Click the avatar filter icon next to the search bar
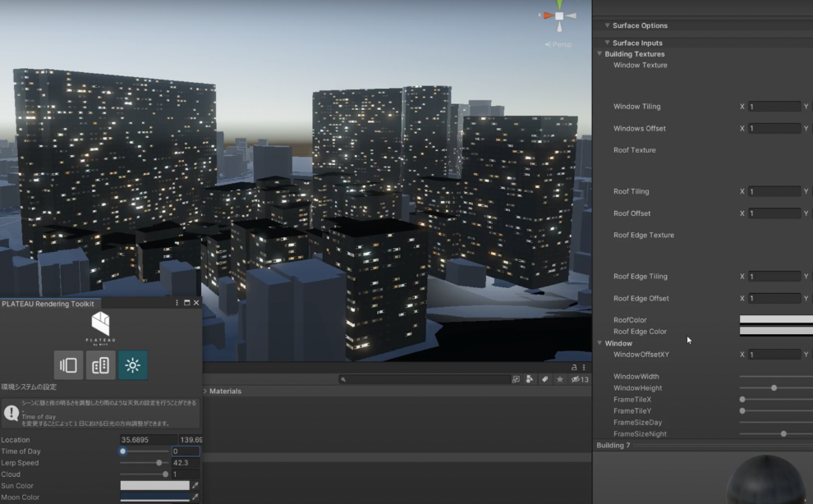Image resolution: width=813 pixels, height=504 pixels. pos(530,379)
